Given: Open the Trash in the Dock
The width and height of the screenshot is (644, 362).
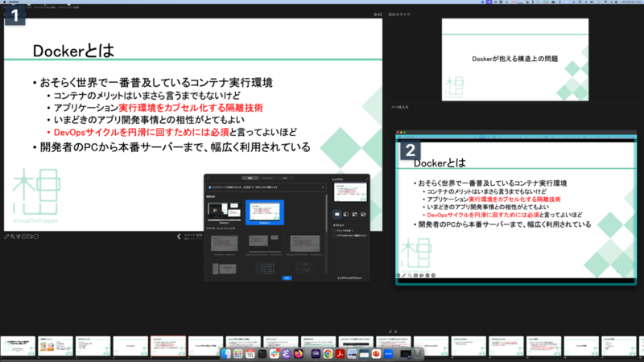Looking at the screenshot, I should [418, 354].
